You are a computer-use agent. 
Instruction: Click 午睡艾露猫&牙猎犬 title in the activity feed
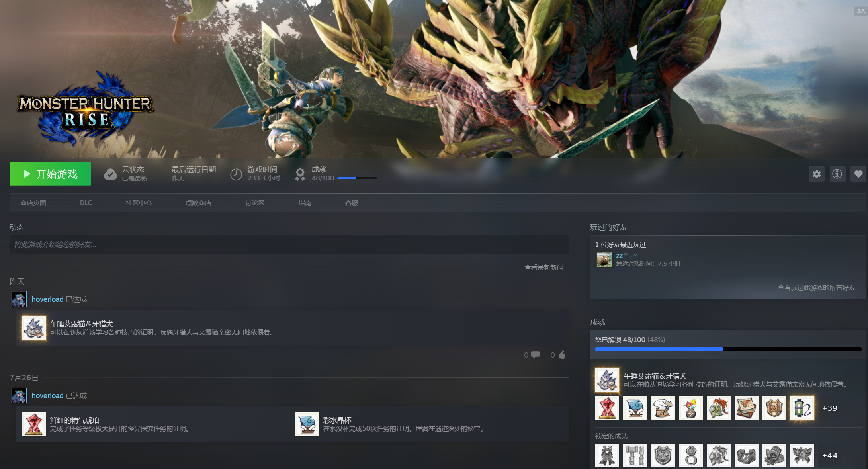(x=82, y=324)
